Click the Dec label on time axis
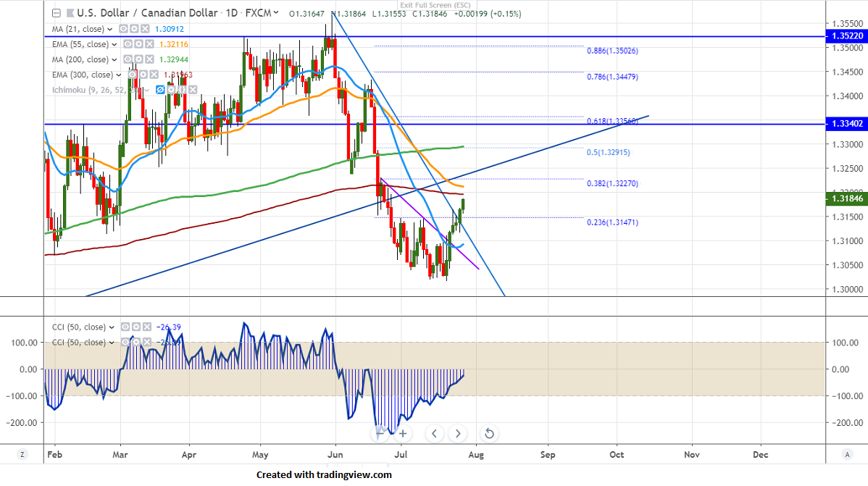Image resolution: width=868 pixels, height=486 pixels. [x=761, y=454]
